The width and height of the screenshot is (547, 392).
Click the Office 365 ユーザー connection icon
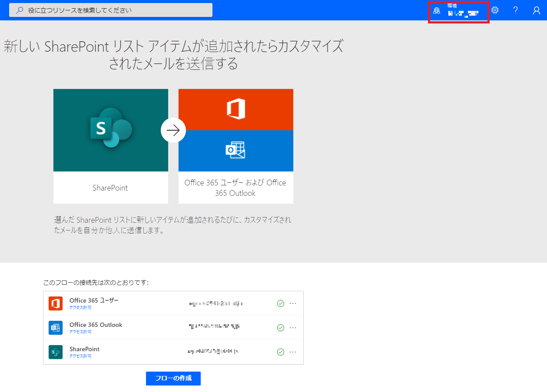coord(56,303)
